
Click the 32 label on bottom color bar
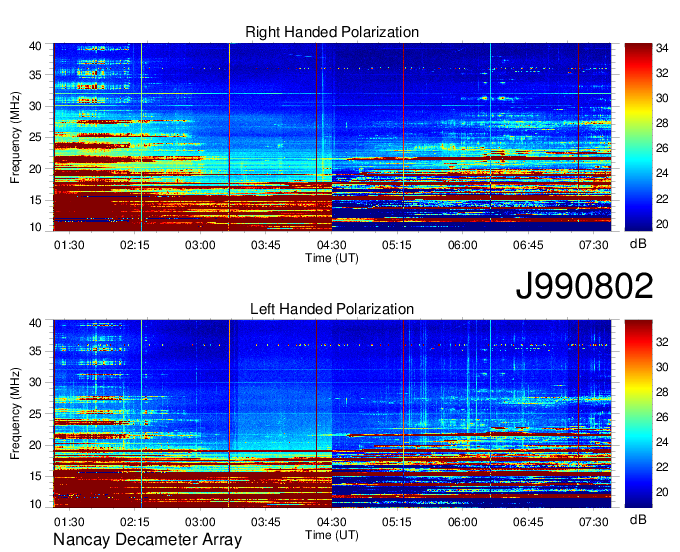click(662, 342)
